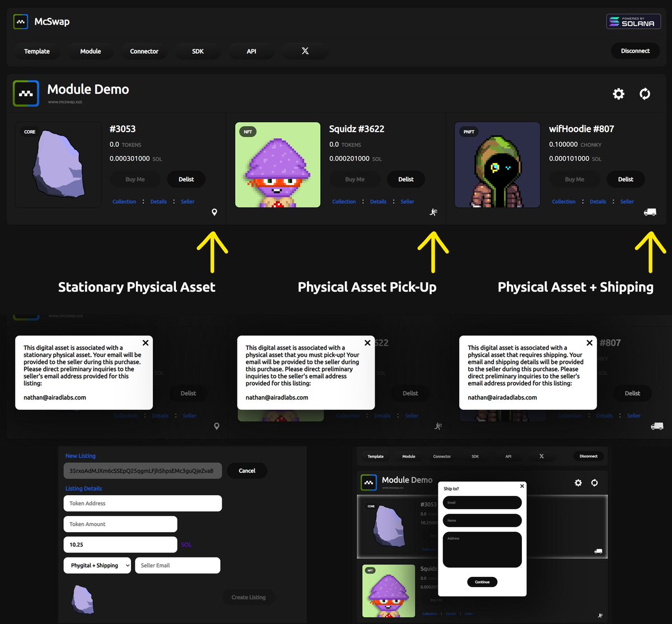Screen dimensions: 672x624
Task: Click Name field in the Ship to? dialog
Action: coord(482,520)
